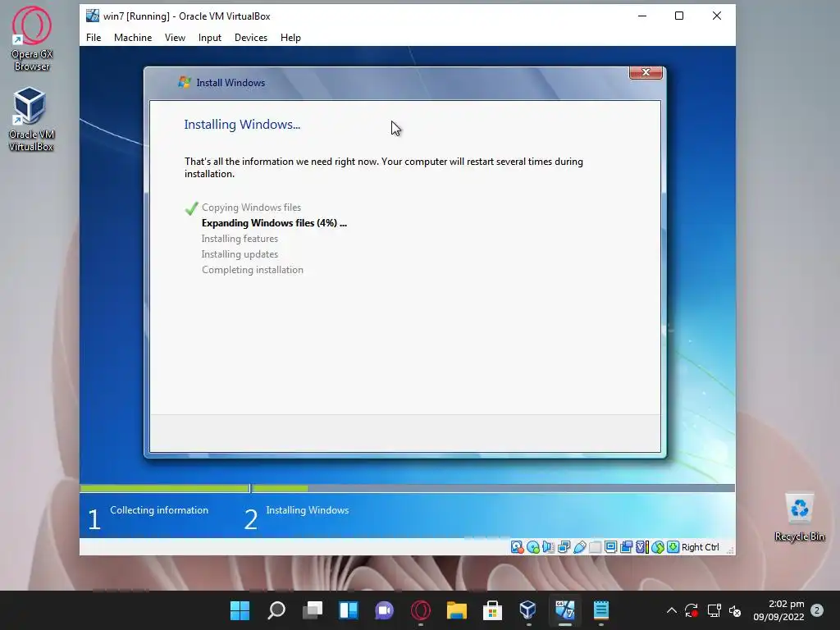840x630 pixels.
Task: Open the Widgets taskbar icon
Action: coord(348,610)
